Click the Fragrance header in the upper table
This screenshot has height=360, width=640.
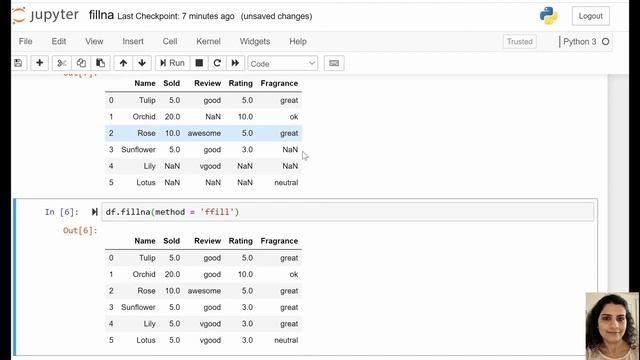279,83
